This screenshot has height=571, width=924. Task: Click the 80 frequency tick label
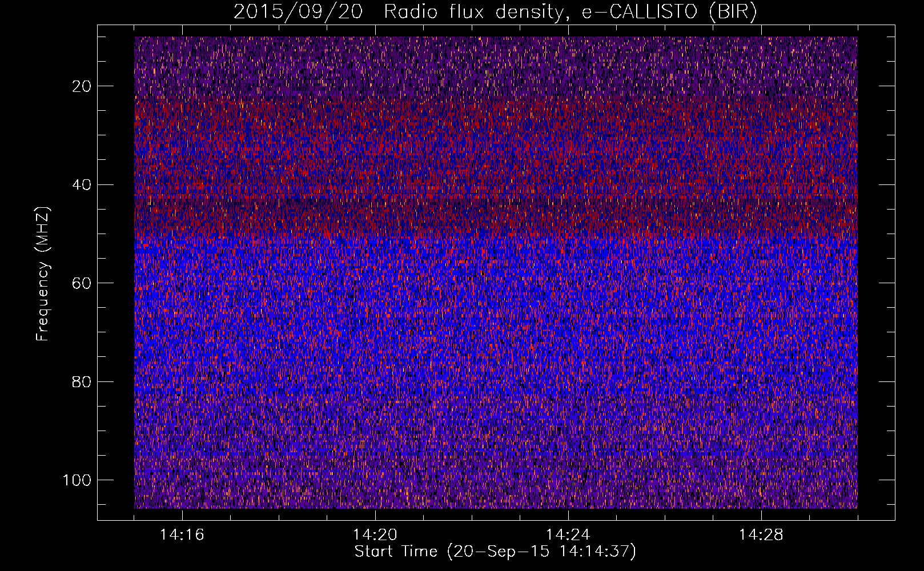pyautogui.click(x=82, y=381)
